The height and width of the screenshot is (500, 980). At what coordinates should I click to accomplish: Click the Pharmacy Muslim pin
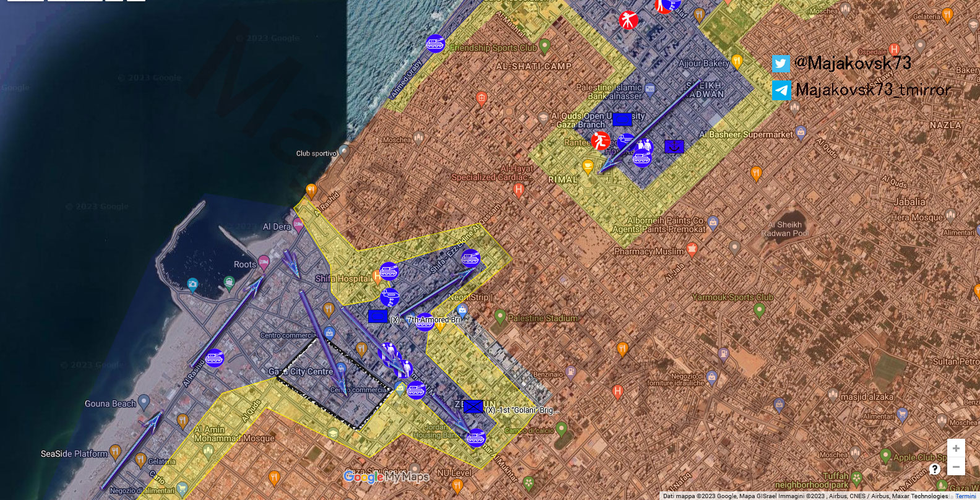(692, 249)
